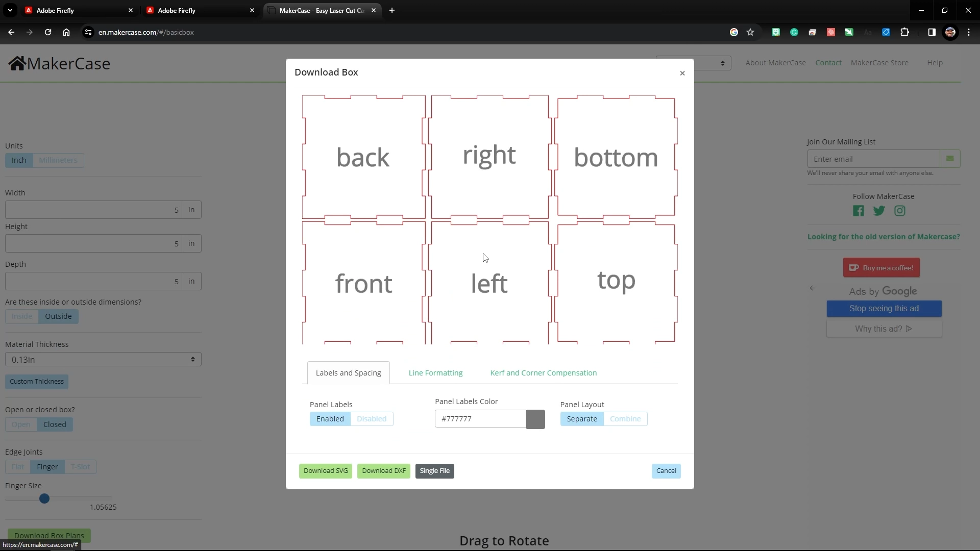Click the browser back arrow
The height and width of the screenshot is (551, 980).
click(11, 32)
